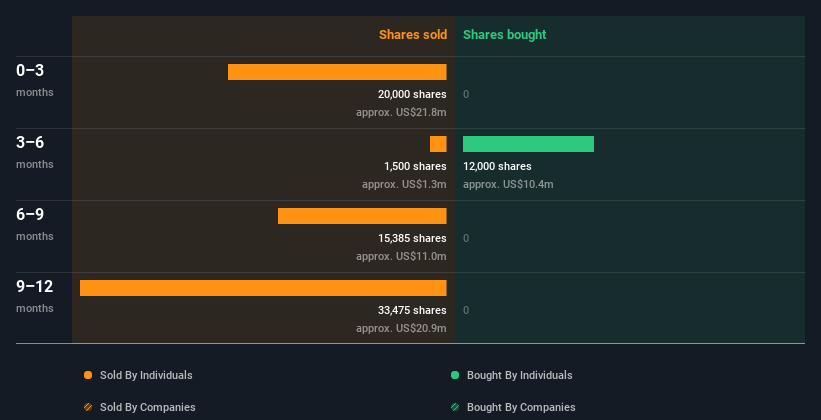Screen dimensions: 821x420
Task: Click the Shares sold column header
Action: 413,35
